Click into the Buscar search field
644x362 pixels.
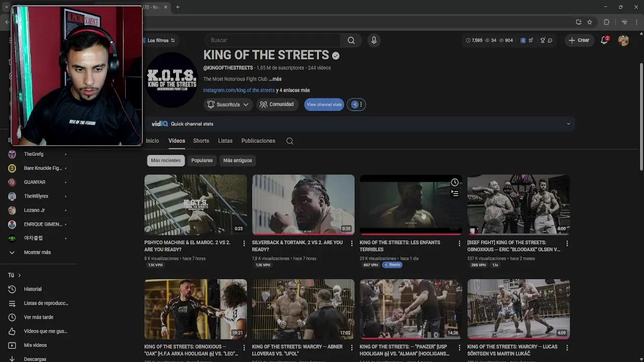coord(272,40)
